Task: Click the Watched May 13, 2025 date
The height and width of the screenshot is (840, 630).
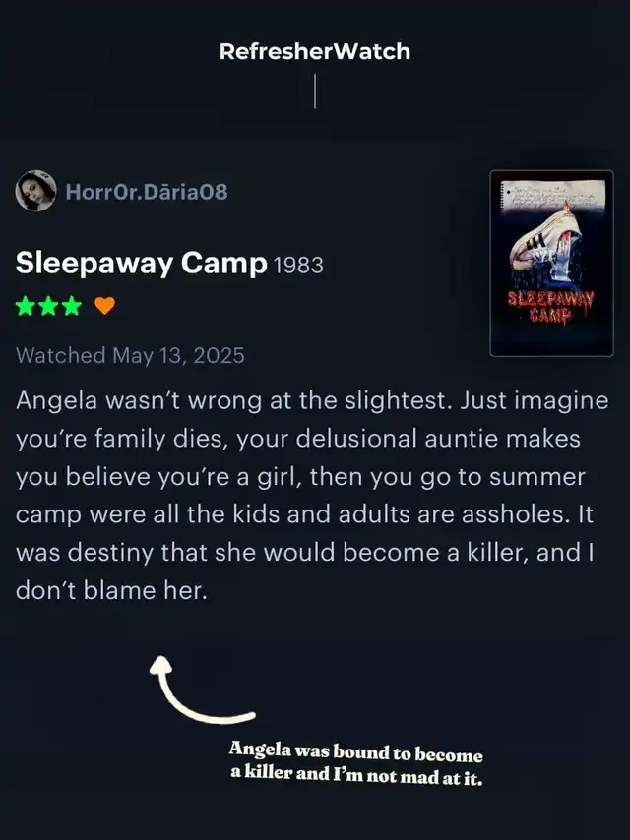Action: (x=130, y=355)
